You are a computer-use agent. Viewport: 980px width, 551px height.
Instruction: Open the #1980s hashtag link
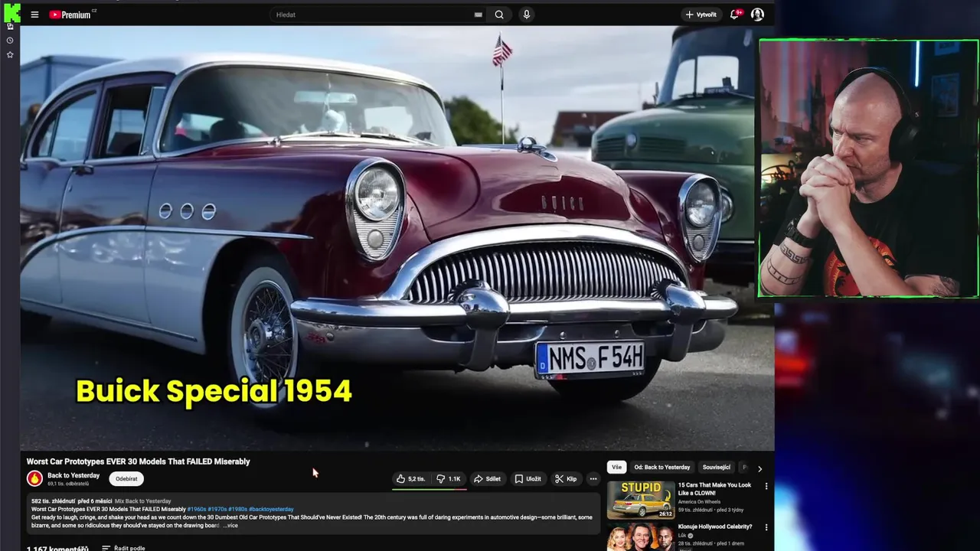coord(238,509)
